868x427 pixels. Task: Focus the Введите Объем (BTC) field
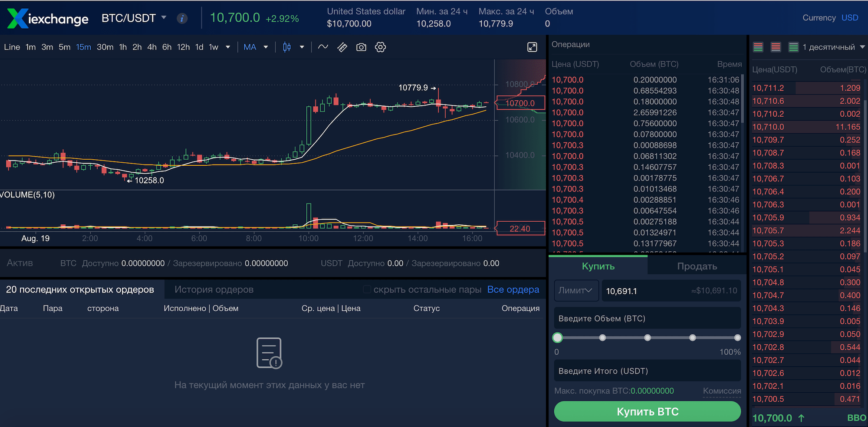pyautogui.click(x=648, y=319)
